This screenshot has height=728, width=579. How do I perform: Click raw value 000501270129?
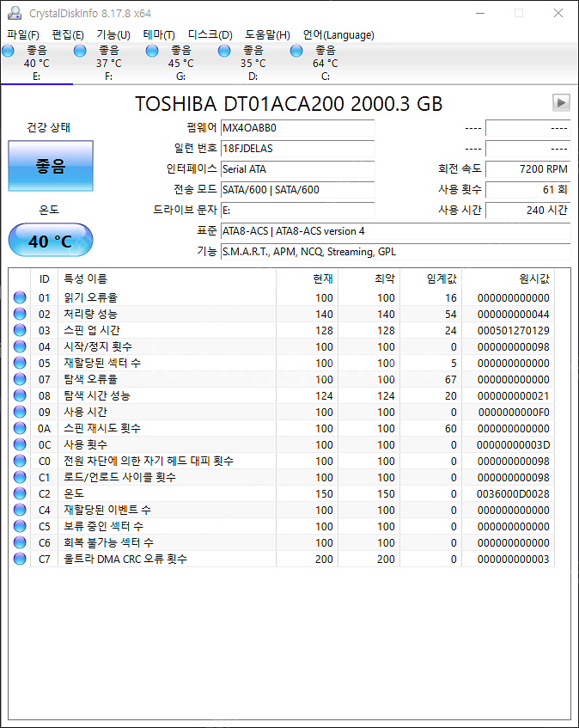(513, 331)
